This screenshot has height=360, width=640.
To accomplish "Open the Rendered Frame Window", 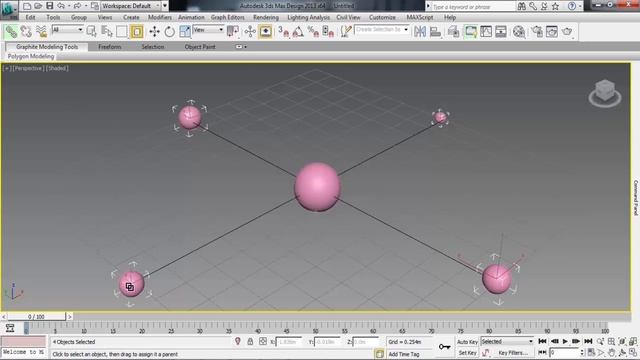I will coord(552,31).
